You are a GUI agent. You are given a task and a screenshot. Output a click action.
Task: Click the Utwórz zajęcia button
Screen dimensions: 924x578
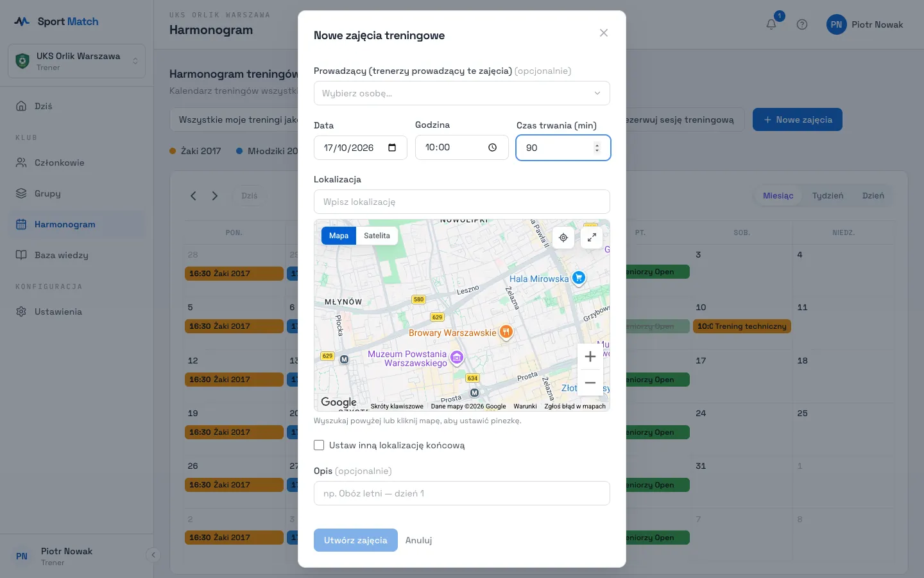coord(355,540)
